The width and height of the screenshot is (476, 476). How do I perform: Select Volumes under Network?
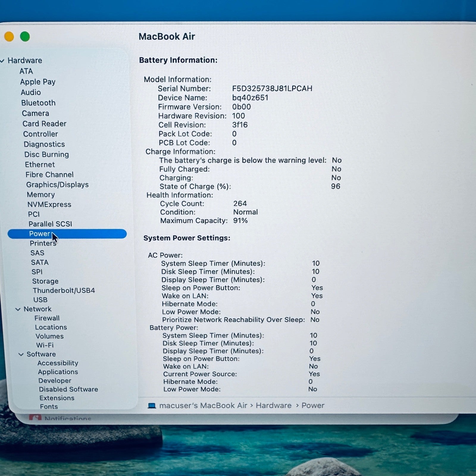[49, 336]
